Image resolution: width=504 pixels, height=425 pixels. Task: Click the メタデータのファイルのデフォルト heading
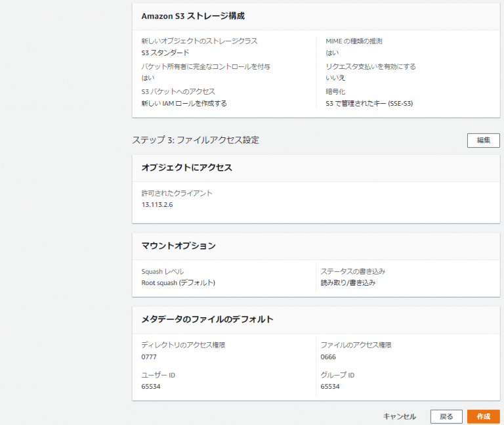pos(207,319)
